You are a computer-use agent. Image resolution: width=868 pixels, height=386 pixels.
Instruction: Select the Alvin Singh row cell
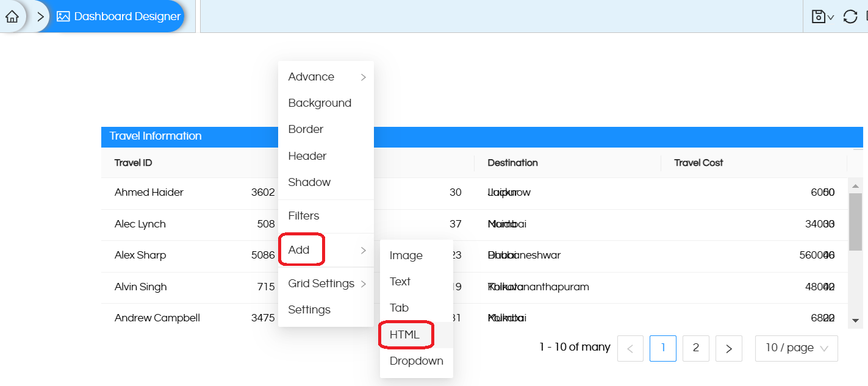point(141,287)
